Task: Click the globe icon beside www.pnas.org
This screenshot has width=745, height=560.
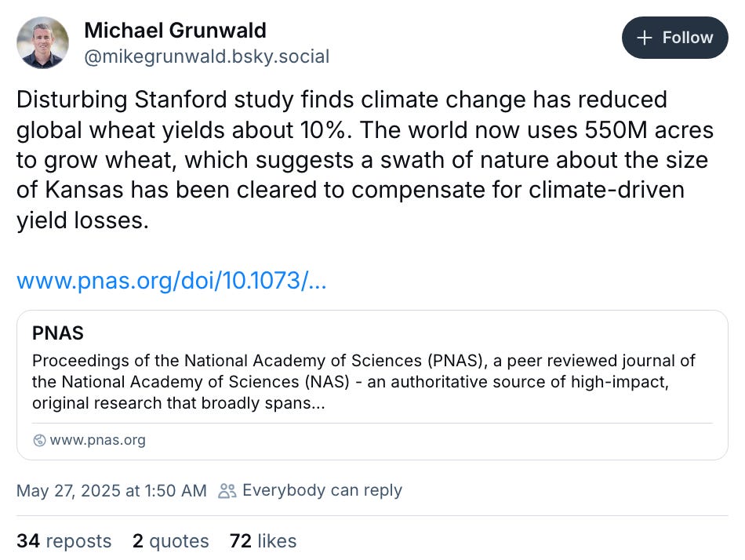Action: 39,440
